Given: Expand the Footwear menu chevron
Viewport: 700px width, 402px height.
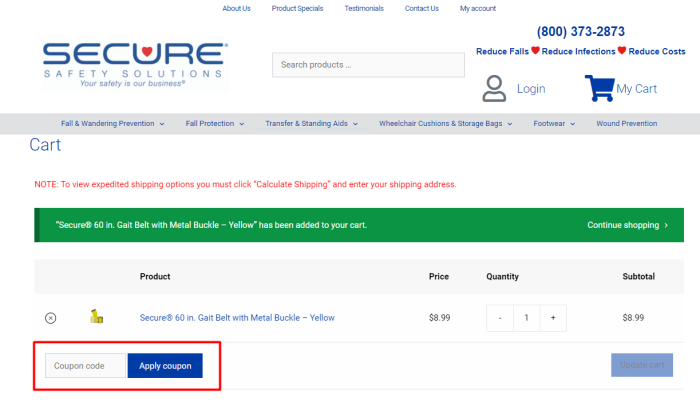Looking at the screenshot, I should tap(572, 124).
